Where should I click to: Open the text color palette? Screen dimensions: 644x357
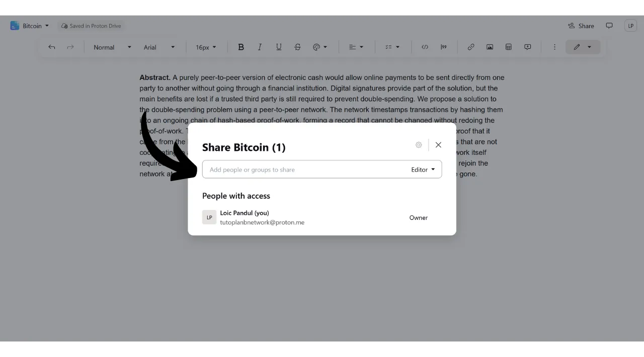coord(320,47)
